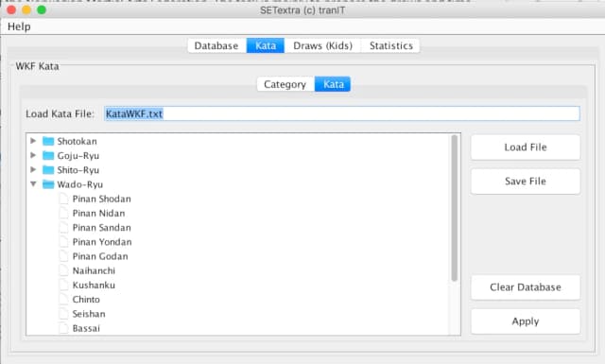The image size is (605, 364).
Task: Switch to the Statistics tab
Action: click(390, 45)
